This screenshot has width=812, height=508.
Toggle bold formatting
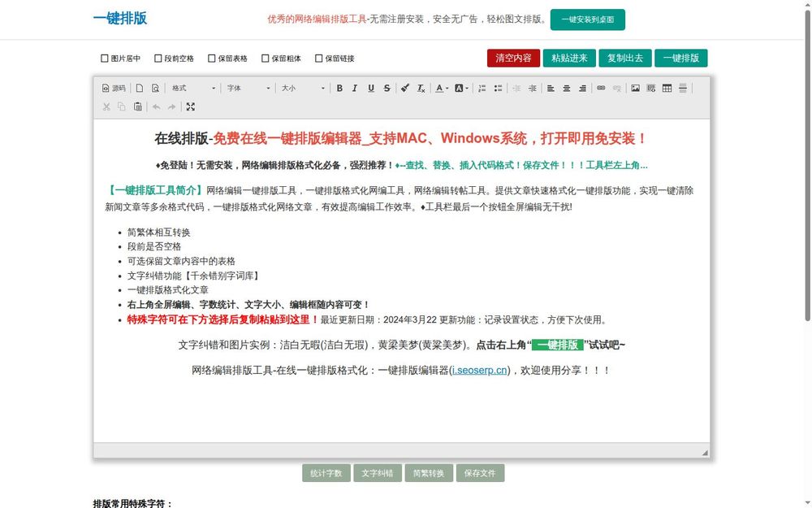pyautogui.click(x=340, y=88)
